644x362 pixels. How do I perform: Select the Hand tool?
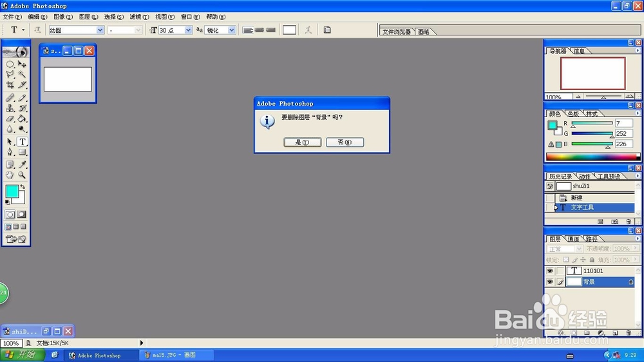(x=10, y=175)
